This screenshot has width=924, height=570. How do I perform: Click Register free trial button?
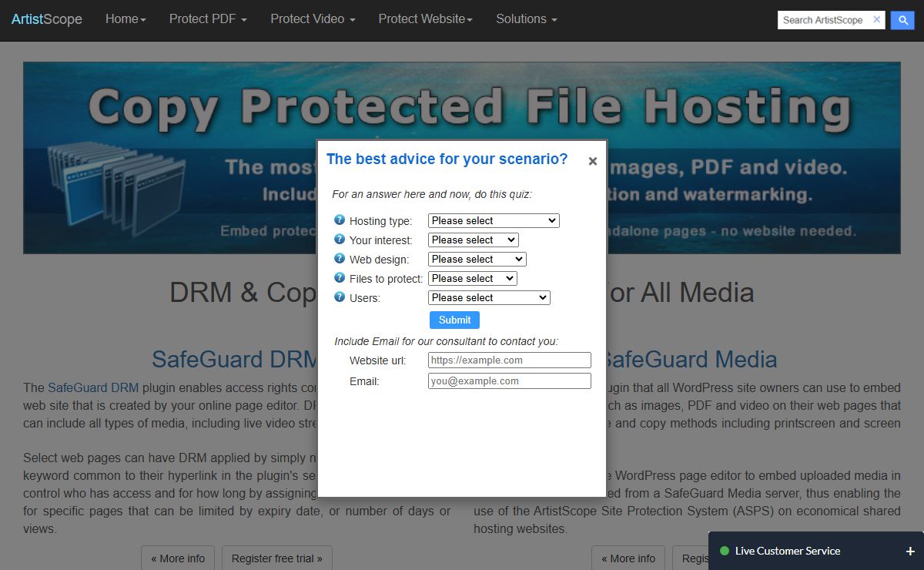pos(277,558)
